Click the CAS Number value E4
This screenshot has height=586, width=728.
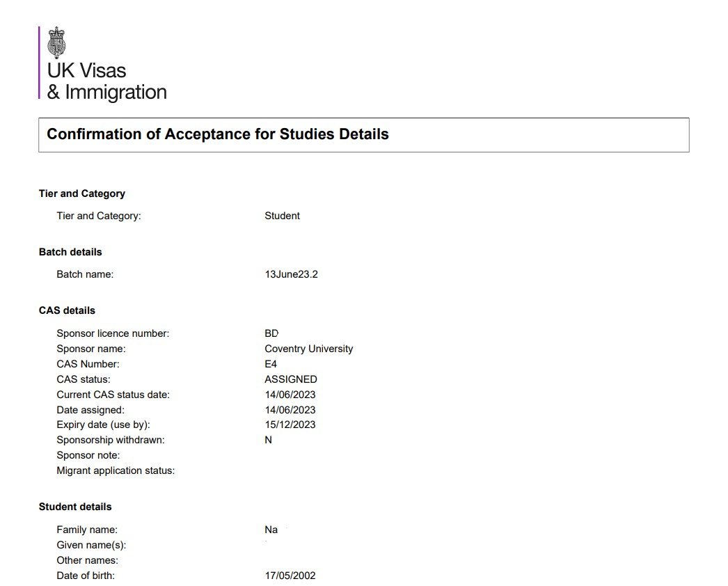[x=271, y=364]
